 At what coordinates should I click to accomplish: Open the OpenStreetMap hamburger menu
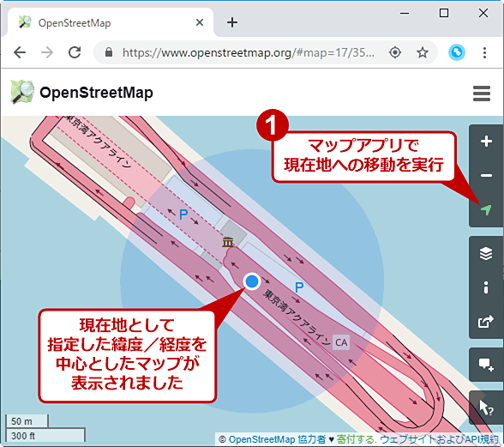coord(482,94)
